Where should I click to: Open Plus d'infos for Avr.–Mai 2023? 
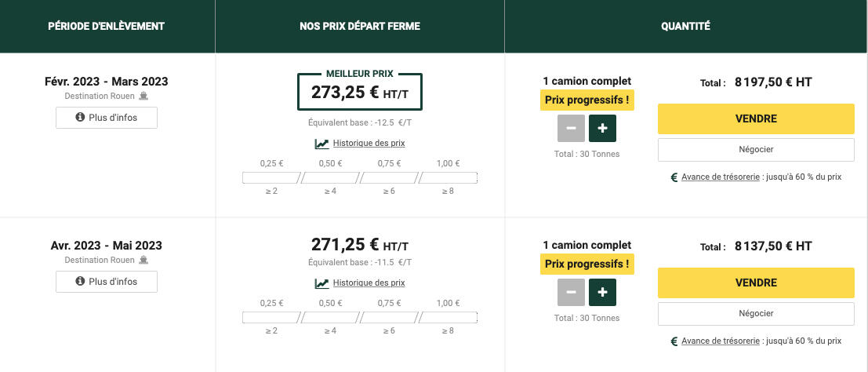(107, 281)
